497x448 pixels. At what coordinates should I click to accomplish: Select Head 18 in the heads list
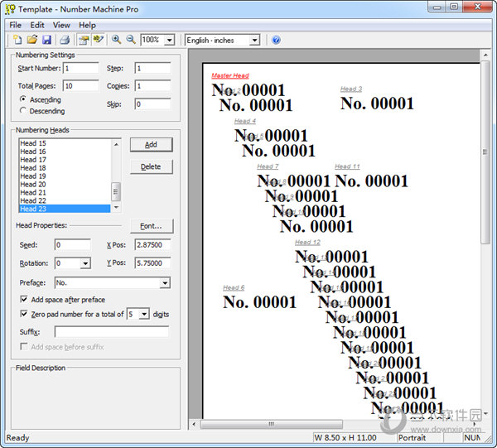[x=65, y=168]
